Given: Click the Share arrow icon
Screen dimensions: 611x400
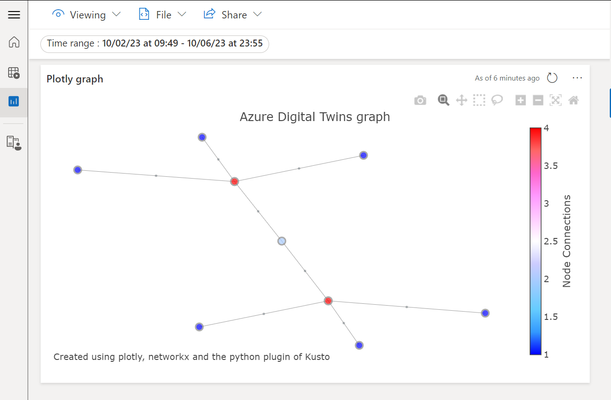Looking at the screenshot, I should [209, 14].
